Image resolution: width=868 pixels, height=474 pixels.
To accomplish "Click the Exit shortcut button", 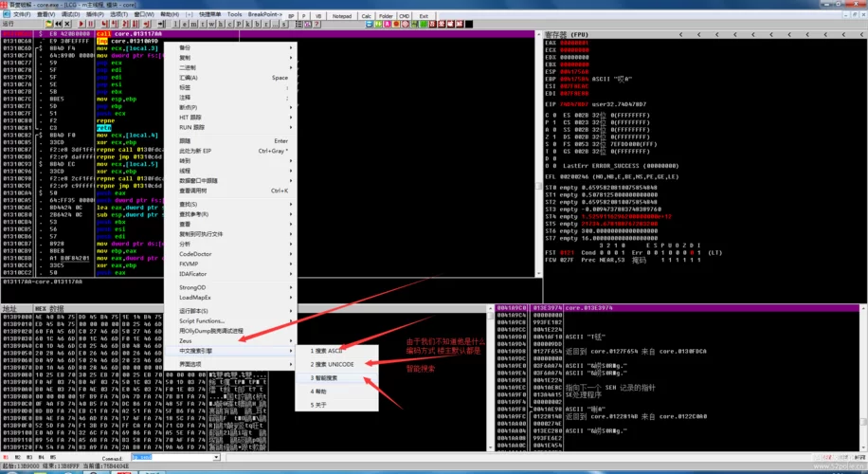I will point(424,16).
